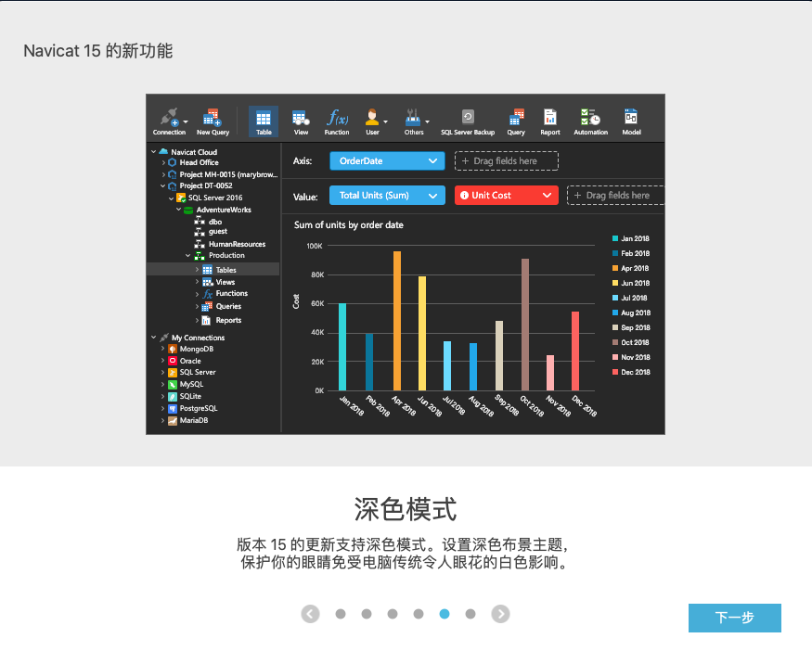Viewport: 812px width, 651px height.
Task: Click the MariaDB connection icon
Action: click(173, 420)
